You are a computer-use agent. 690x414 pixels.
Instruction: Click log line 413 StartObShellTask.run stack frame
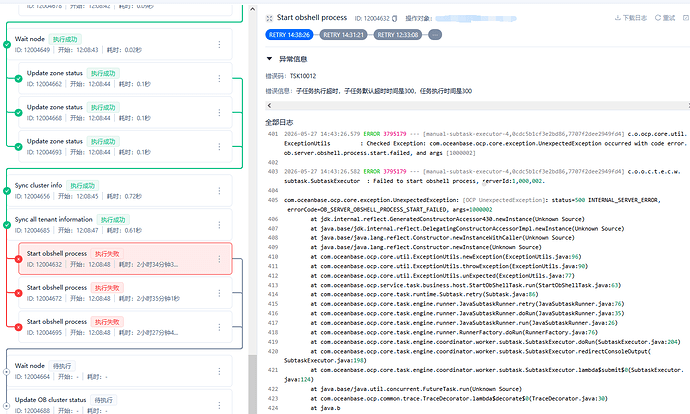(466, 285)
